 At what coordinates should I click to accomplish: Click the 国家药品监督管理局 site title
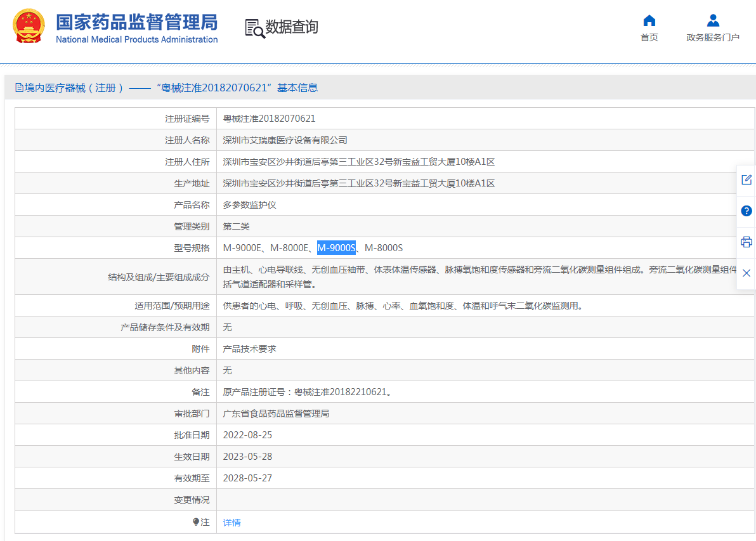click(x=136, y=23)
